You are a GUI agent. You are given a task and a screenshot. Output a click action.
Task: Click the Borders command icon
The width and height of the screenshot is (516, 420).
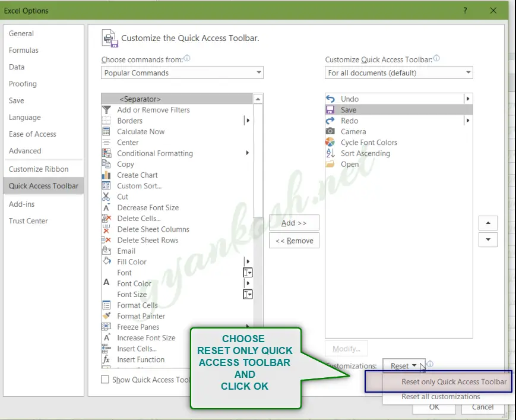[x=106, y=121]
